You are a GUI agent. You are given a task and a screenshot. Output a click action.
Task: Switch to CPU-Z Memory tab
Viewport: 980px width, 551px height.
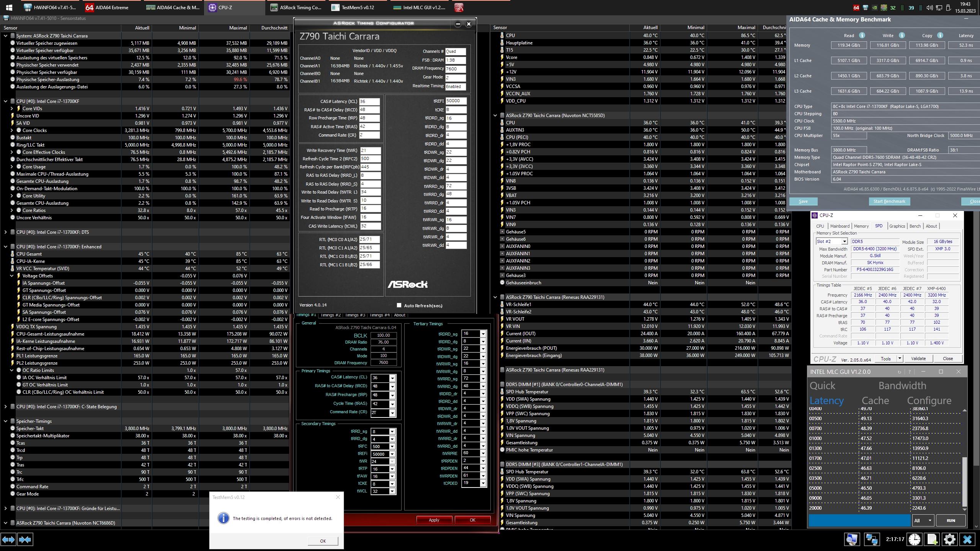click(861, 226)
